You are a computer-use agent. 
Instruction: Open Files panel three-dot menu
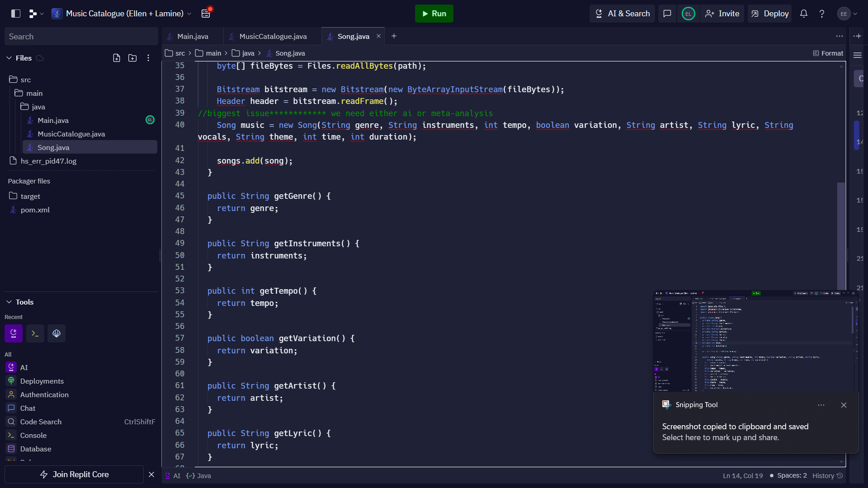click(x=148, y=58)
